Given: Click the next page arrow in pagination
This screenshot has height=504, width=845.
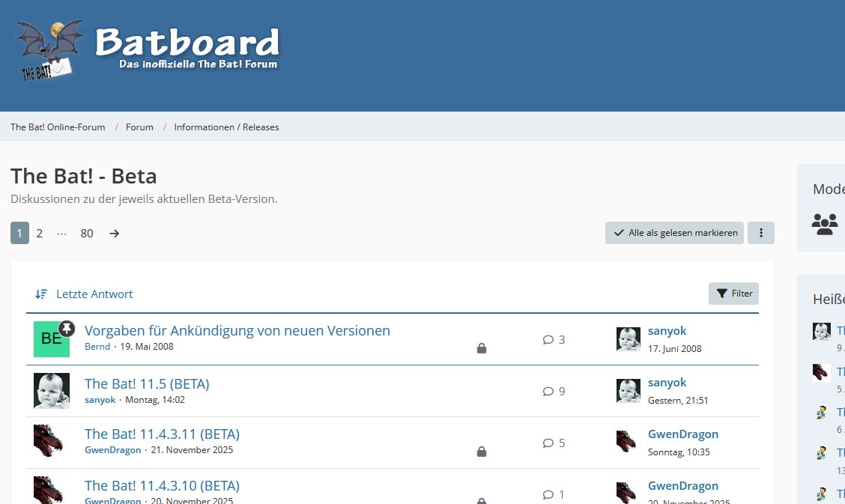Looking at the screenshot, I should [x=114, y=234].
